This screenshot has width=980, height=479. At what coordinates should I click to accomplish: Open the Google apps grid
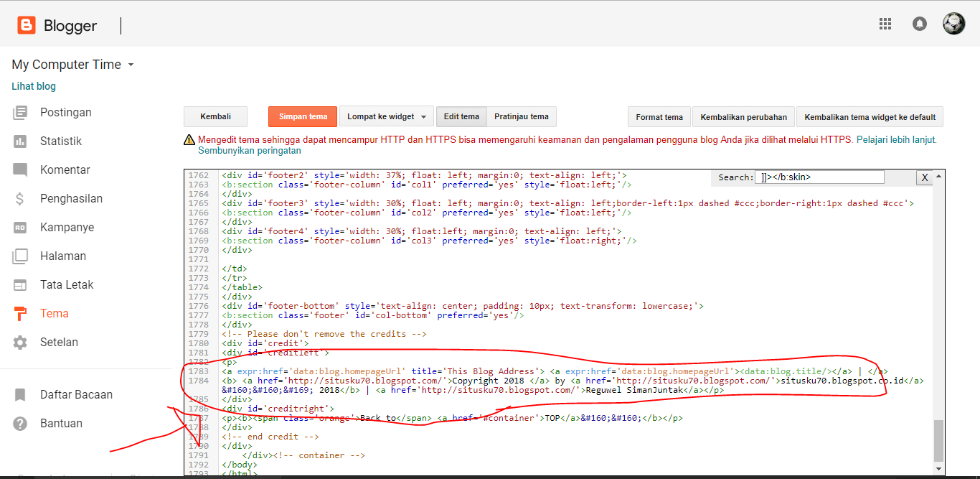point(885,23)
